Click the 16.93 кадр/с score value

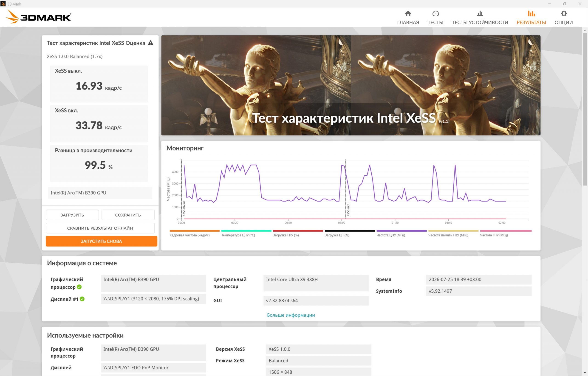coord(99,86)
